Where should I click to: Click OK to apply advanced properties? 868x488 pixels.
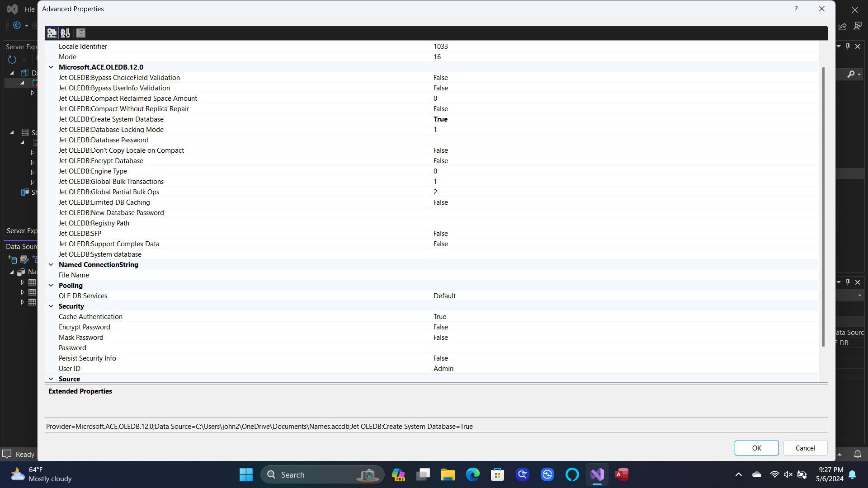coord(757,448)
